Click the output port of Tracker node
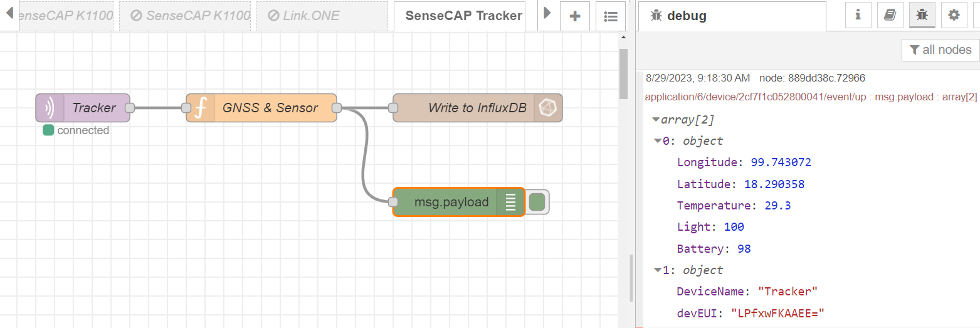 tap(130, 108)
